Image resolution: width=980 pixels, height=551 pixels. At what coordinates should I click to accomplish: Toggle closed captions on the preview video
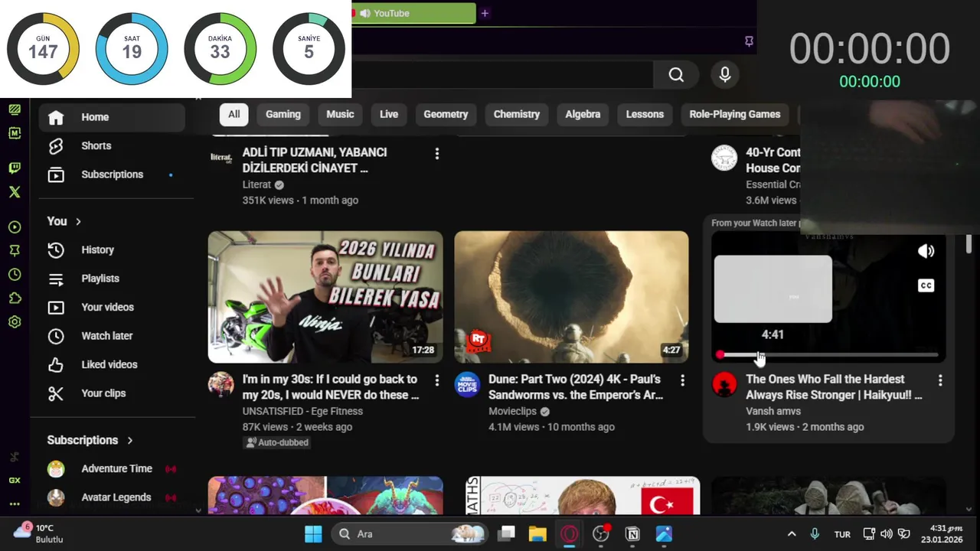coord(926,285)
